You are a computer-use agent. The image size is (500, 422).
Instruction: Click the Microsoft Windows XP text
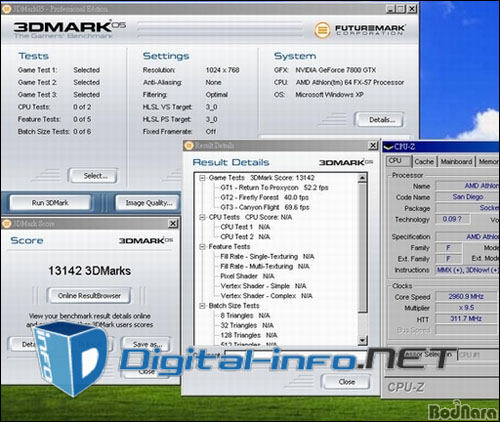[329, 95]
